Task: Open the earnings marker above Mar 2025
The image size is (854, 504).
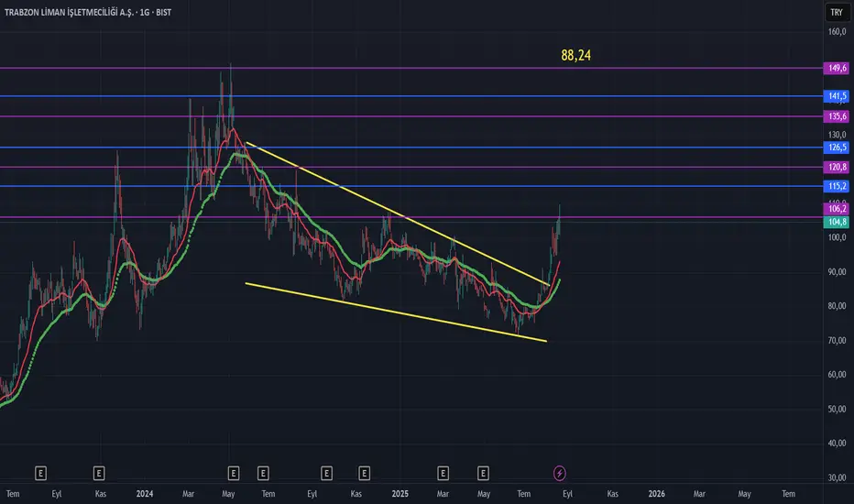Action: tap(443, 473)
